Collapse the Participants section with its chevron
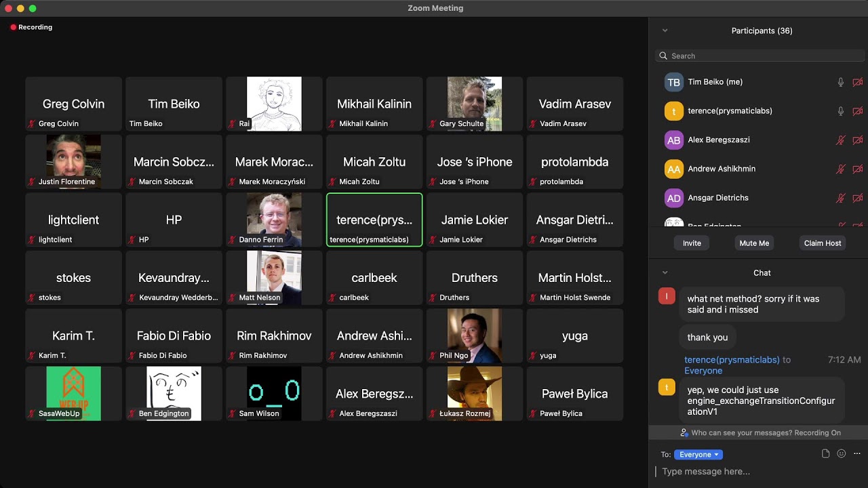868x488 pixels. pyautogui.click(x=665, y=30)
